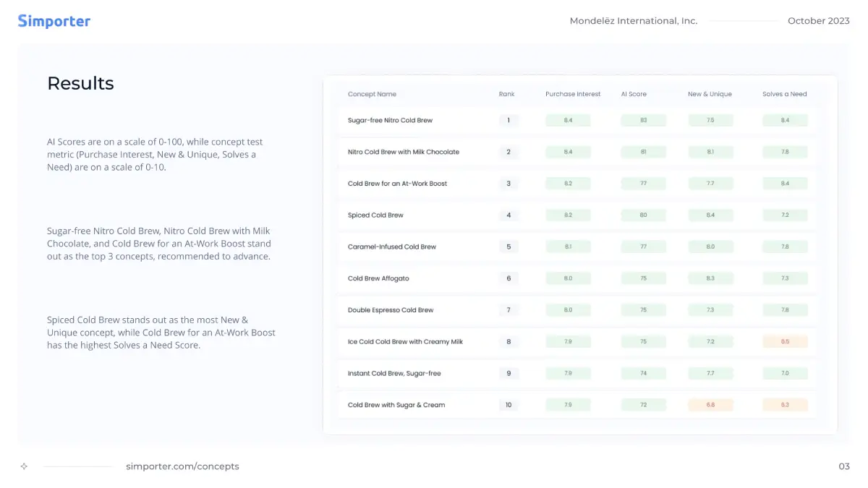Click the sparkle icon in the footer
This screenshot has width=868, height=488.
tap(24, 466)
